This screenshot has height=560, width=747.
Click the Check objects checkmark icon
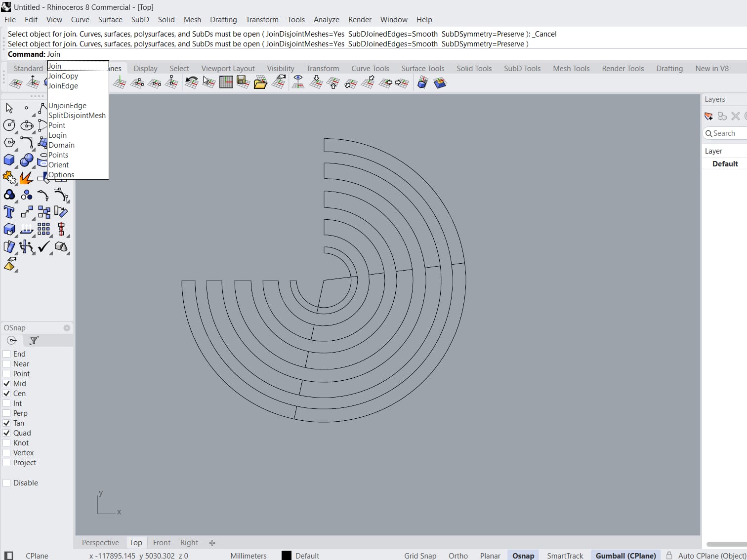click(x=43, y=246)
